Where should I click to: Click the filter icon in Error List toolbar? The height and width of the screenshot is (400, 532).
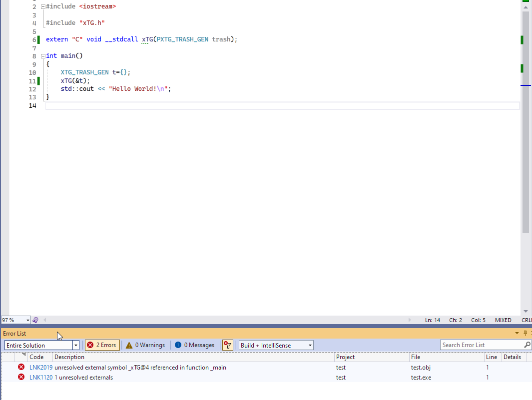pos(228,345)
